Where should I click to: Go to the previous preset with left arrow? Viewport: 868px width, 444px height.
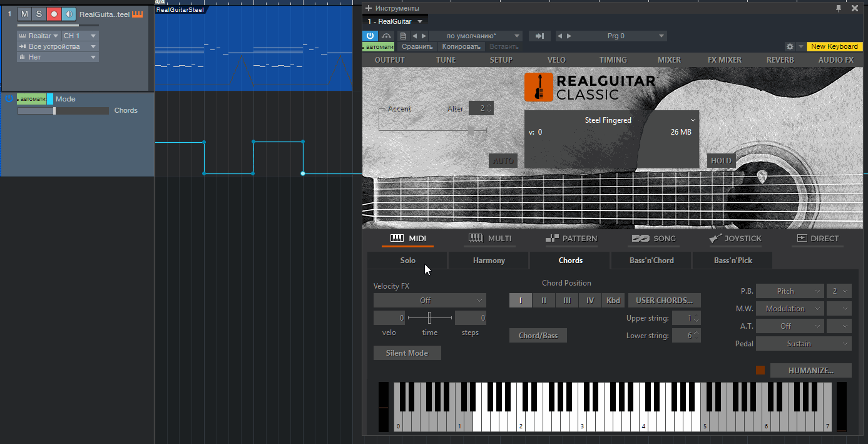tap(414, 36)
